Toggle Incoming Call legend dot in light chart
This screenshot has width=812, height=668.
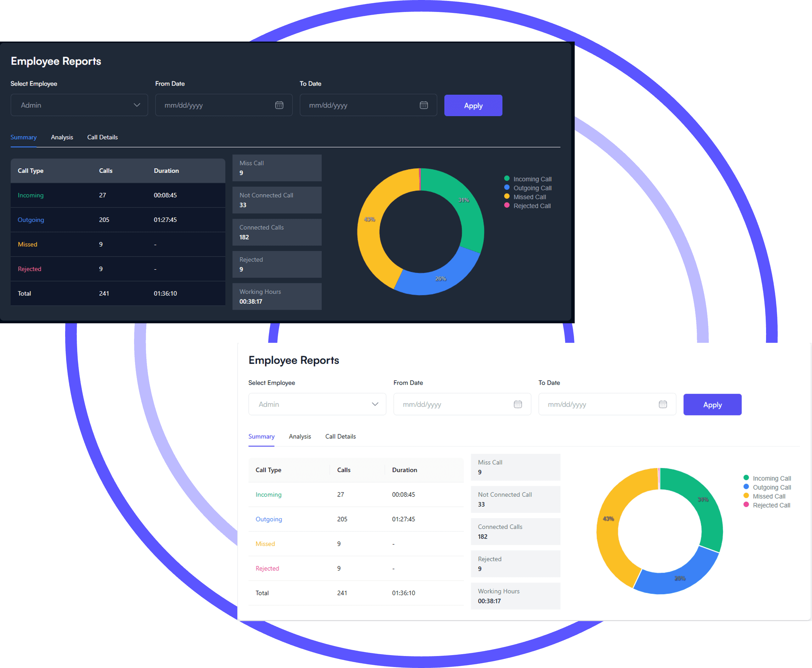(746, 478)
